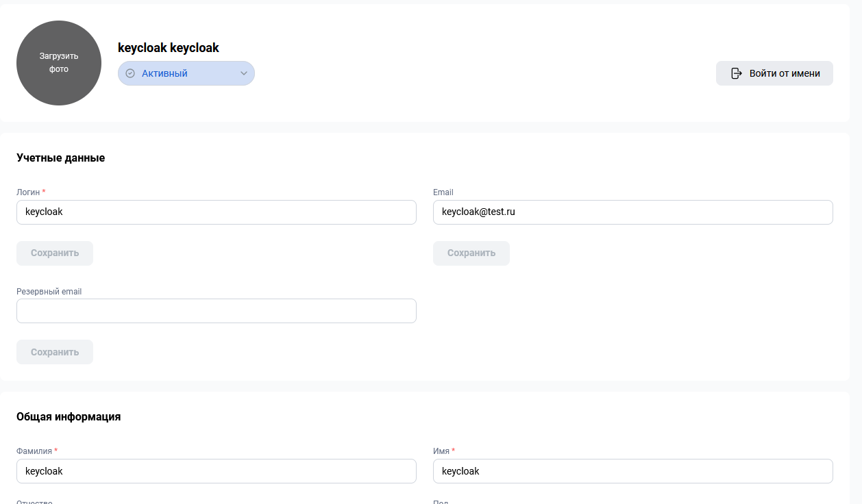Click the check-circle icon in status selector
The height and width of the screenshot is (504, 862).
[130, 73]
